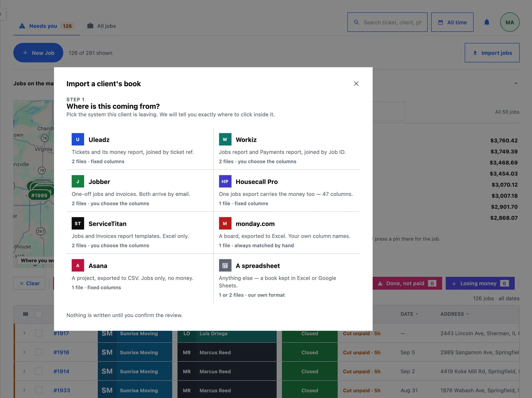Click the red A Asana logo icon

[x=78, y=265]
